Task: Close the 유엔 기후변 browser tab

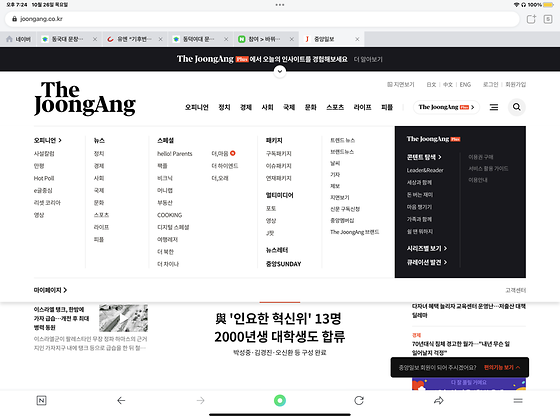Action: point(160,39)
